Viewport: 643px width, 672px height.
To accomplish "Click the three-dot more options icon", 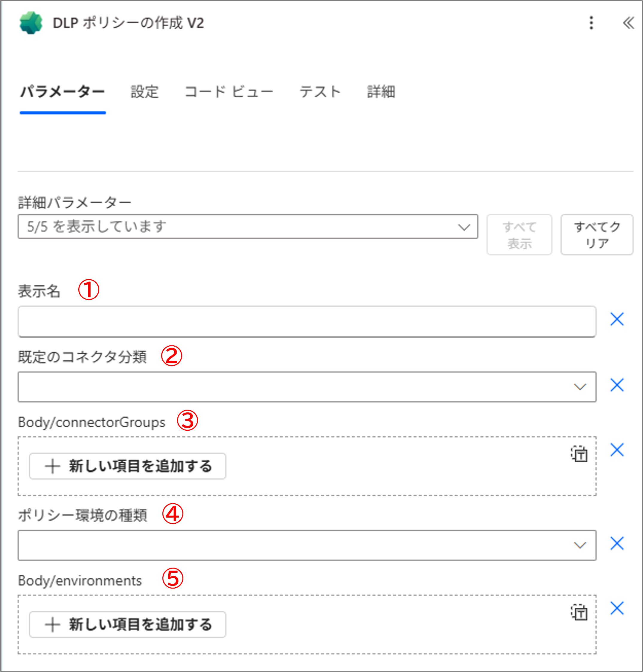I will (591, 23).
